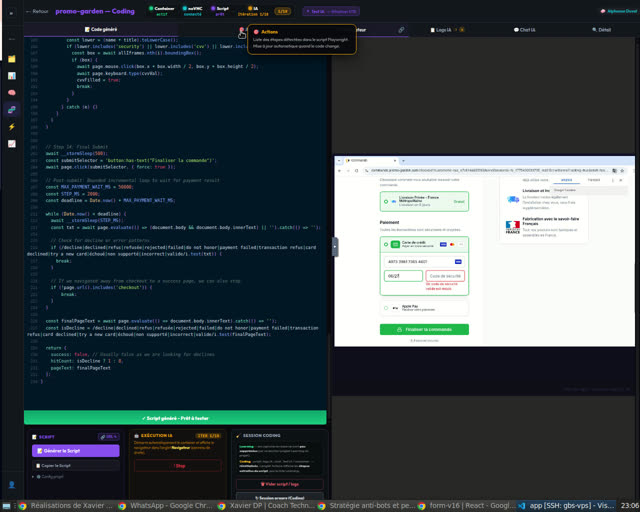Click the Code de sécurité input field
Image resolution: width=640 pixels, height=512 pixels.
coord(445,276)
